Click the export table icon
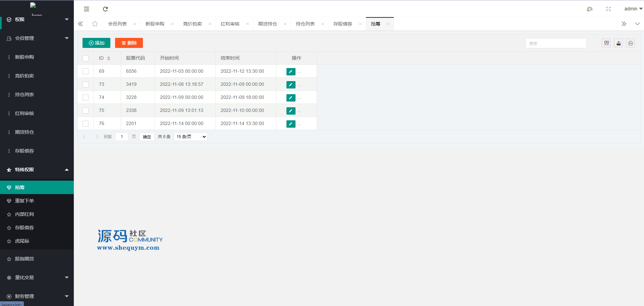The image size is (644, 306). click(x=619, y=43)
